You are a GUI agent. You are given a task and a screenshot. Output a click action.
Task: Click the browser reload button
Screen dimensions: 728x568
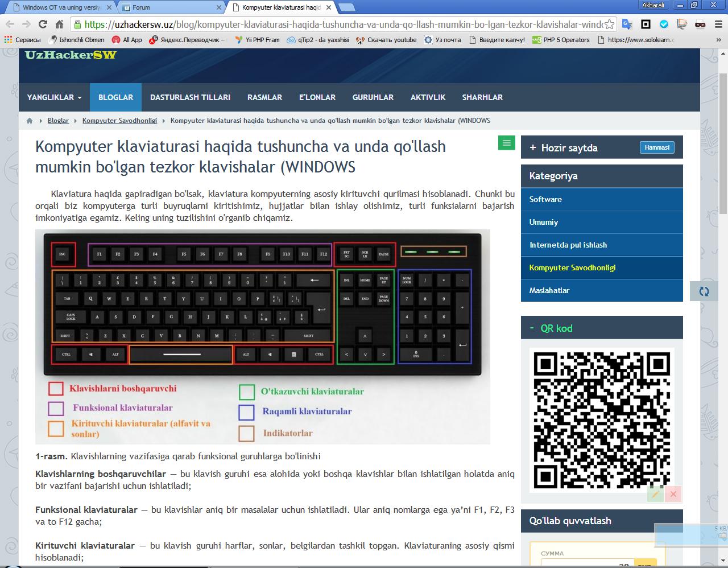pos(43,24)
